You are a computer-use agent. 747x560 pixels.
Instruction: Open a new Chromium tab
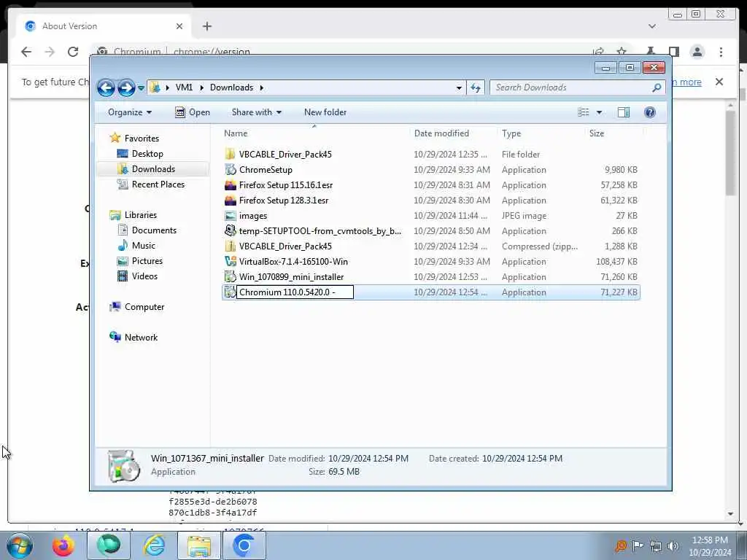coord(206,26)
